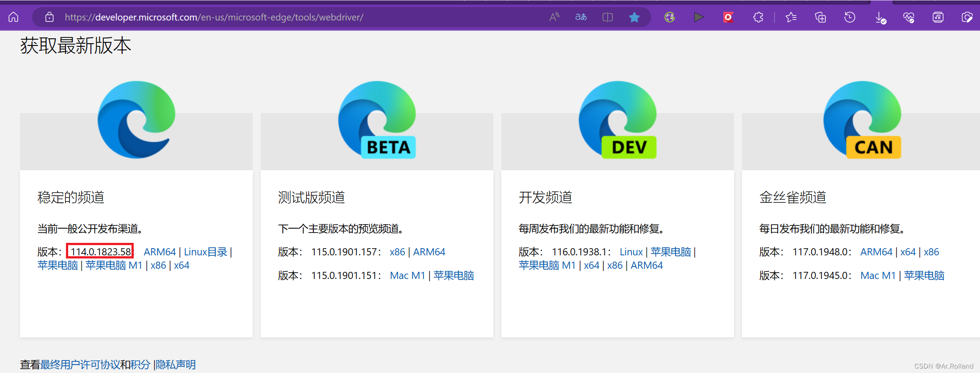Viewport: 980px width, 373px height.
Task: Download Linux driver in Dev channel
Action: tap(631, 252)
